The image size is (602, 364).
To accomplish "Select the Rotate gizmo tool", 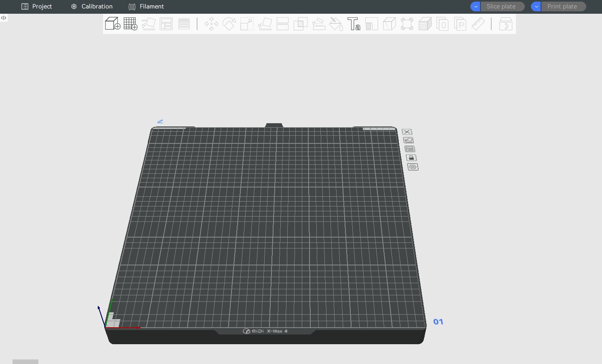I will [229, 24].
